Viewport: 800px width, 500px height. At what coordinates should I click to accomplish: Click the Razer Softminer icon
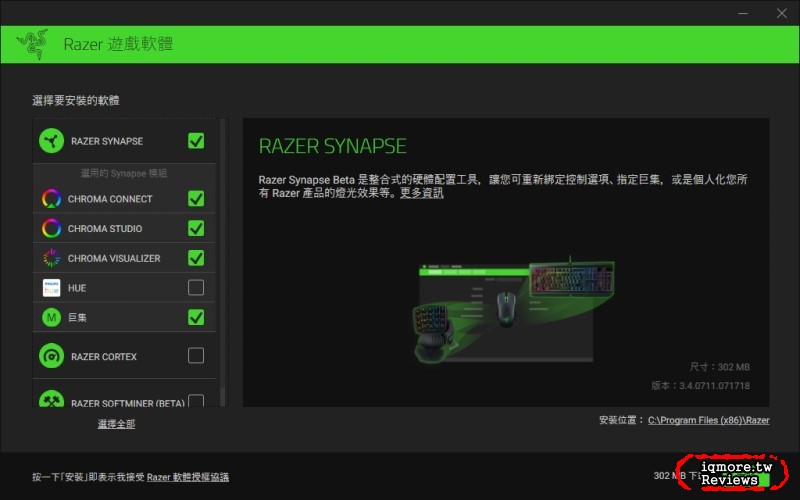[51, 399]
